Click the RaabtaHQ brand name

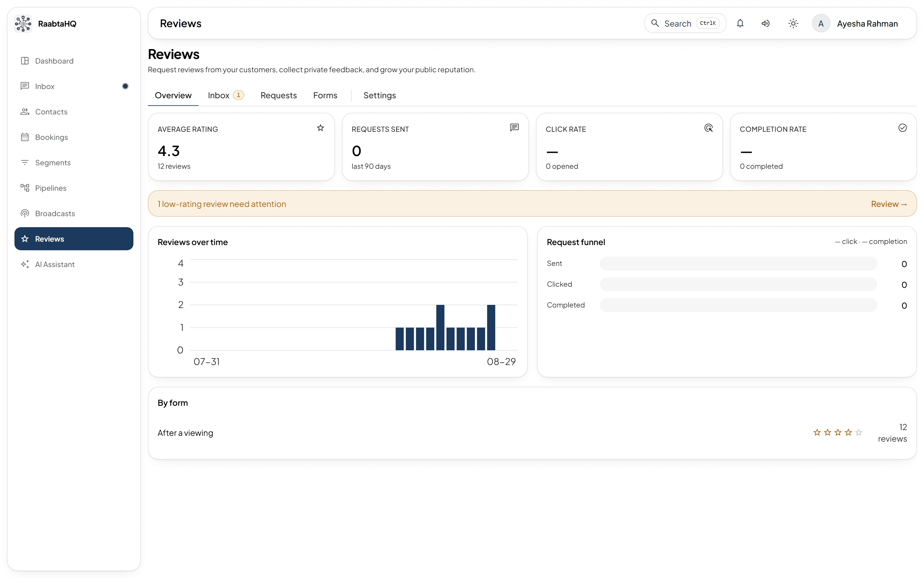point(57,24)
